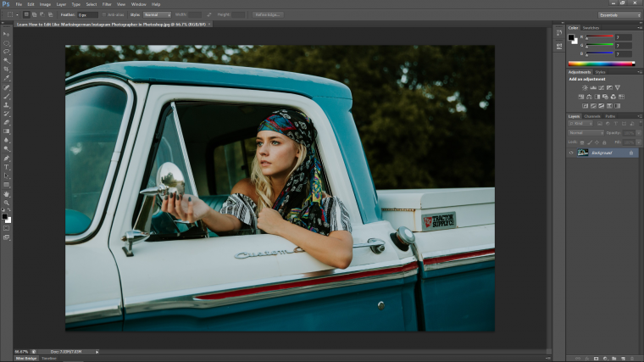This screenshot has width=644, height=362.
Task: Add an Exposure adjustment
Action: 609,87
